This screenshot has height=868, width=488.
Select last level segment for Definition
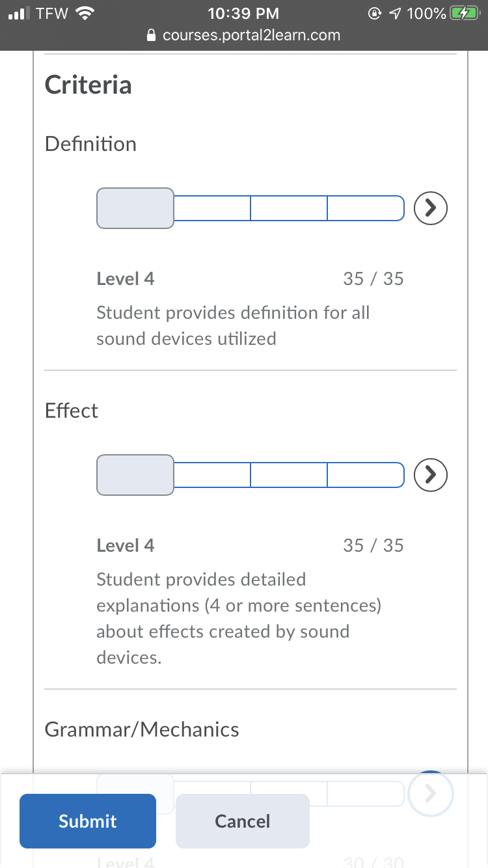tap(366, 208)
